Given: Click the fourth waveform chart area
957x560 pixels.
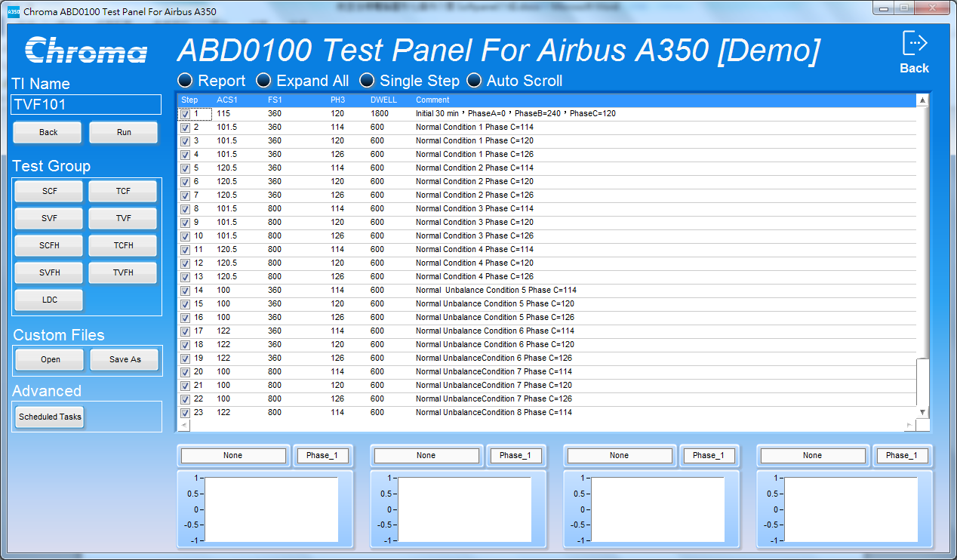Looking at the screenshot, I should point(851,509).
